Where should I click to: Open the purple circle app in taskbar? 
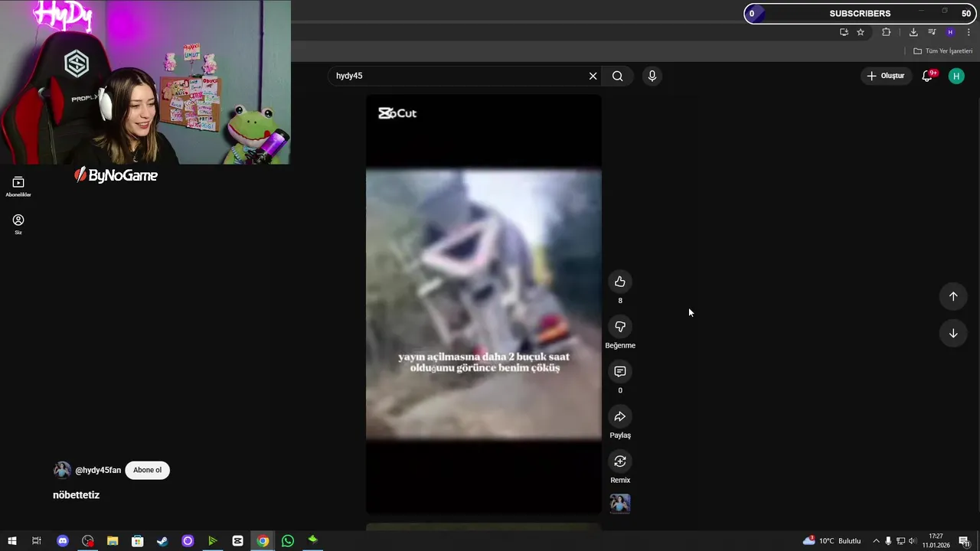point(188,541)
